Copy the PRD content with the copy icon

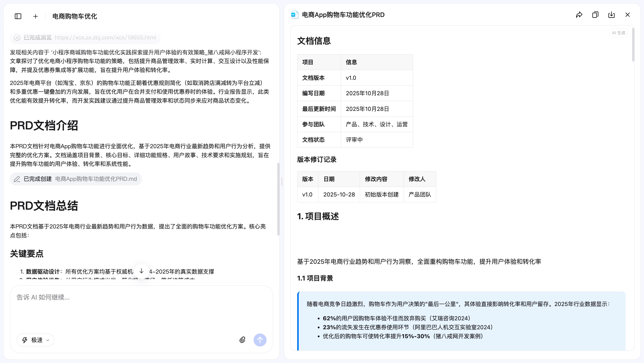coord(595,15)
